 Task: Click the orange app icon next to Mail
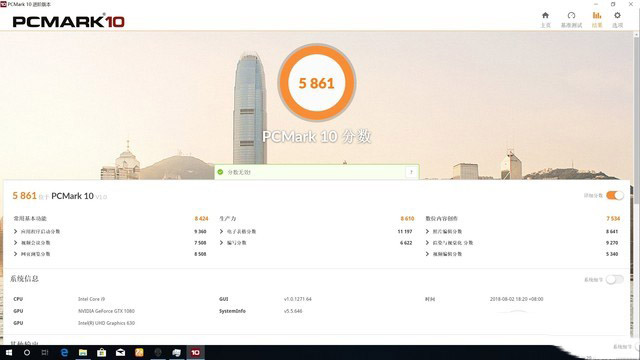coord(139,353)
